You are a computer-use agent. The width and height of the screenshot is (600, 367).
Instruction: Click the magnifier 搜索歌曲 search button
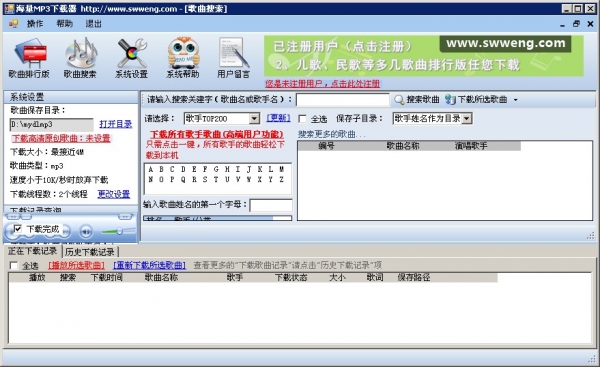pyautogui.click(x=417, y=99)
